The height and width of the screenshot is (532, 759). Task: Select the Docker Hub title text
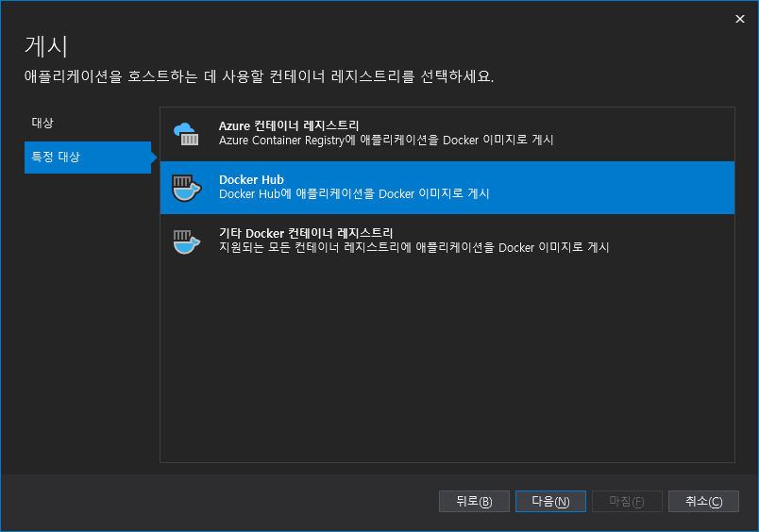[x=251, y=179]
